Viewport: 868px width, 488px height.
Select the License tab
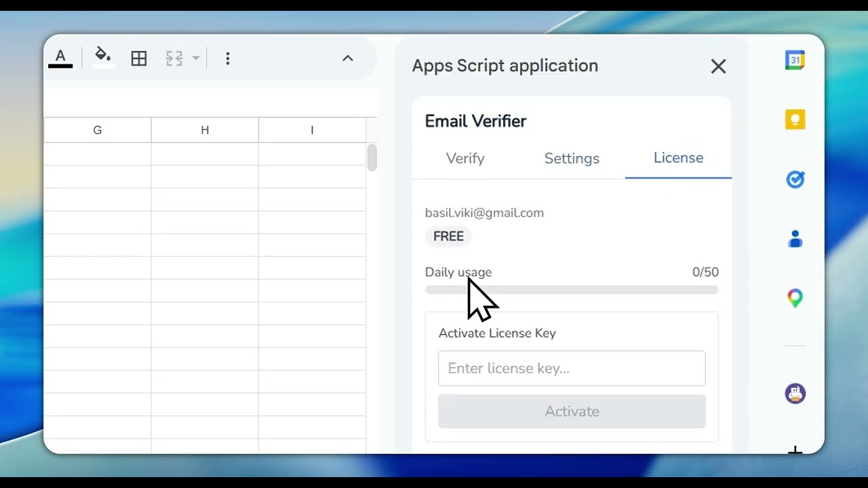pos(678,158)
